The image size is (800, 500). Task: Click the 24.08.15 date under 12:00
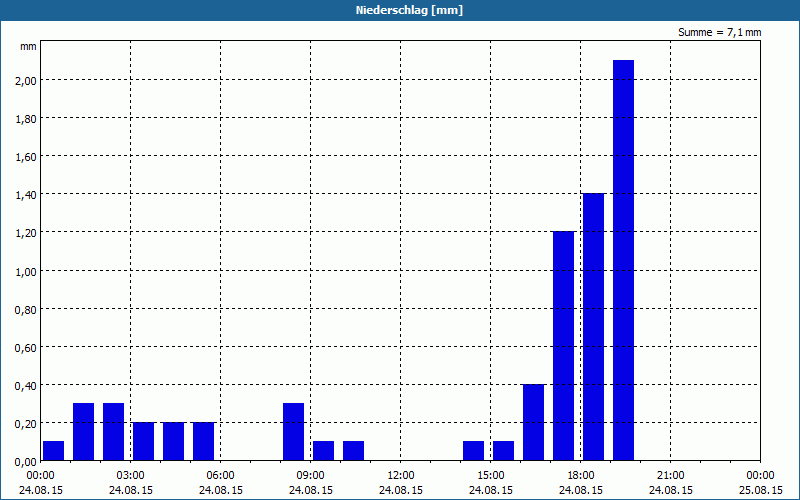pos(401,490)
